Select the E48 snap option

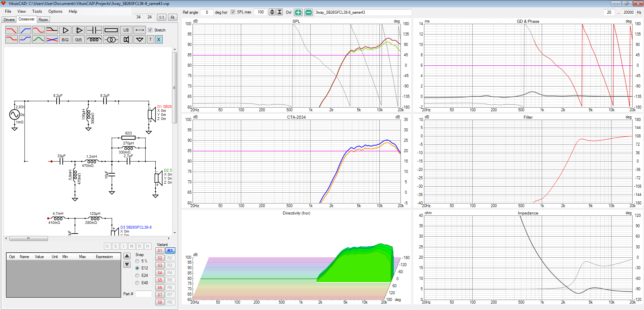tap(137, 283)
